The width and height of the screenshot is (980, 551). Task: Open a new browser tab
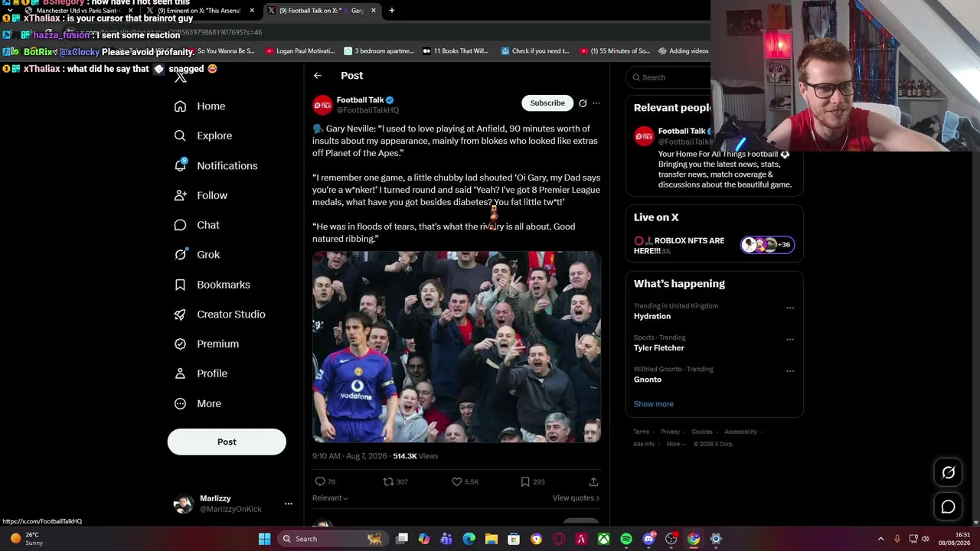pos(391,11)
